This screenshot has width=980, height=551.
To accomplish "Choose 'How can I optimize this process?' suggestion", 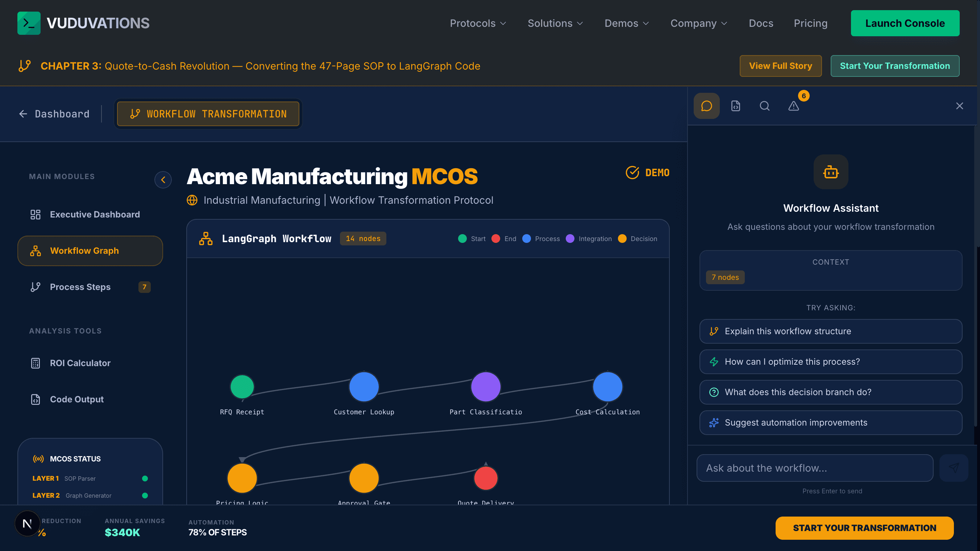I will click(x=831, y=362).
